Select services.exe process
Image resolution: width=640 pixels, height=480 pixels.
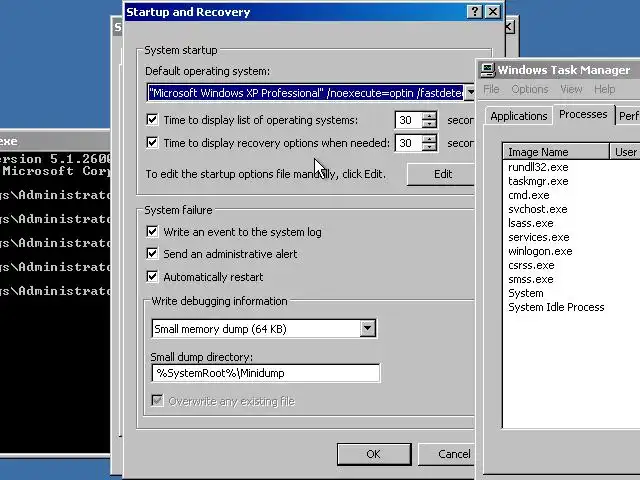(x=538, y=237)
